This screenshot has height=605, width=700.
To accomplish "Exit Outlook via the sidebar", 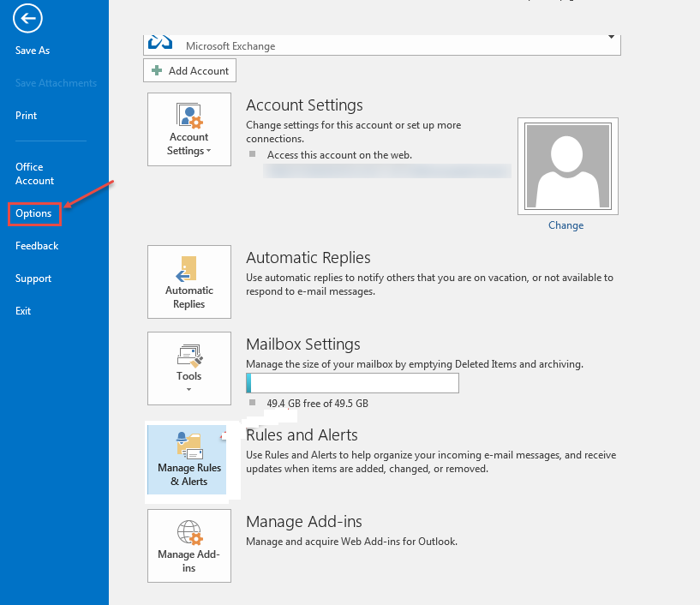I will (22, 310).
